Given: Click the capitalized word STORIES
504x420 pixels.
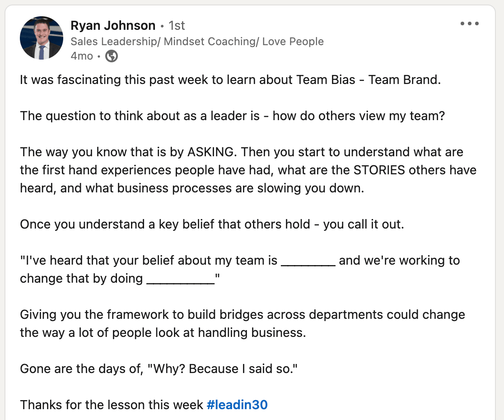Looking at the screenshot, I should click(379, 170).
